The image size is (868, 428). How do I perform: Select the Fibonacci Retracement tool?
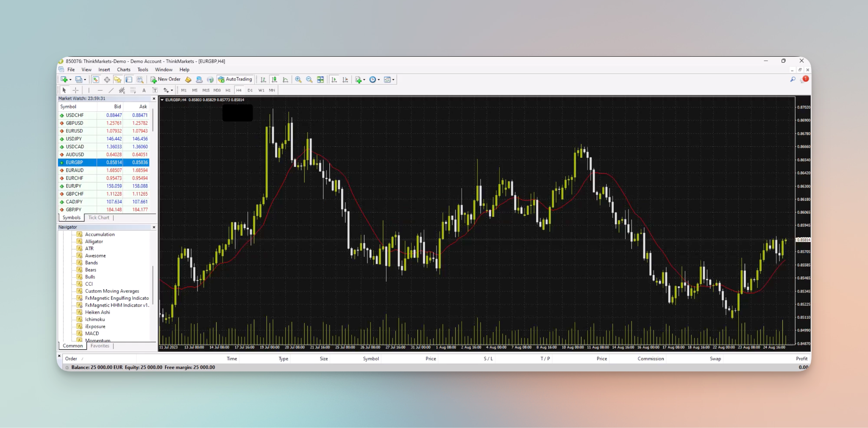point(133,90)
